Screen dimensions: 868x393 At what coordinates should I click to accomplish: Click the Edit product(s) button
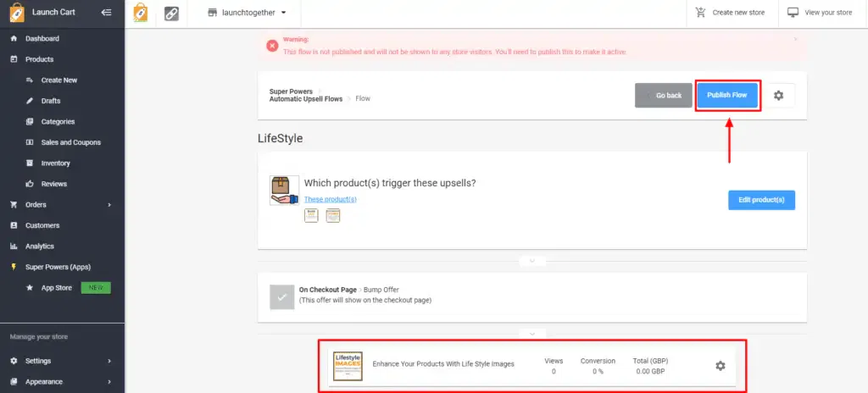[x=761, y=200]
